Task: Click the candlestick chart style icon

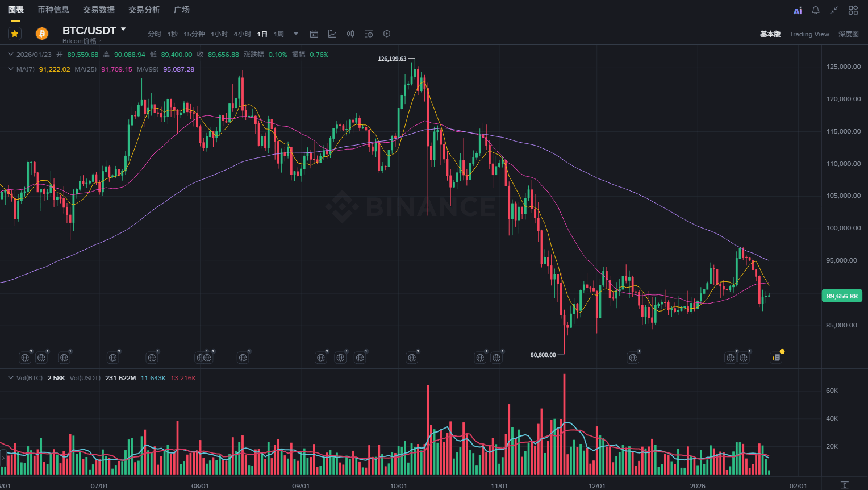Action: tap(350, 34)
